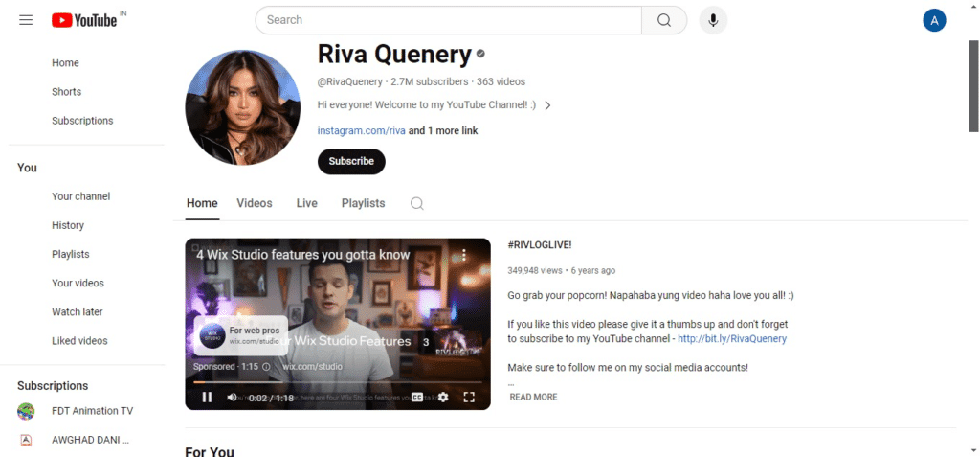Open the Playlists tab
The image size is (980, 457).
(363, 203)
